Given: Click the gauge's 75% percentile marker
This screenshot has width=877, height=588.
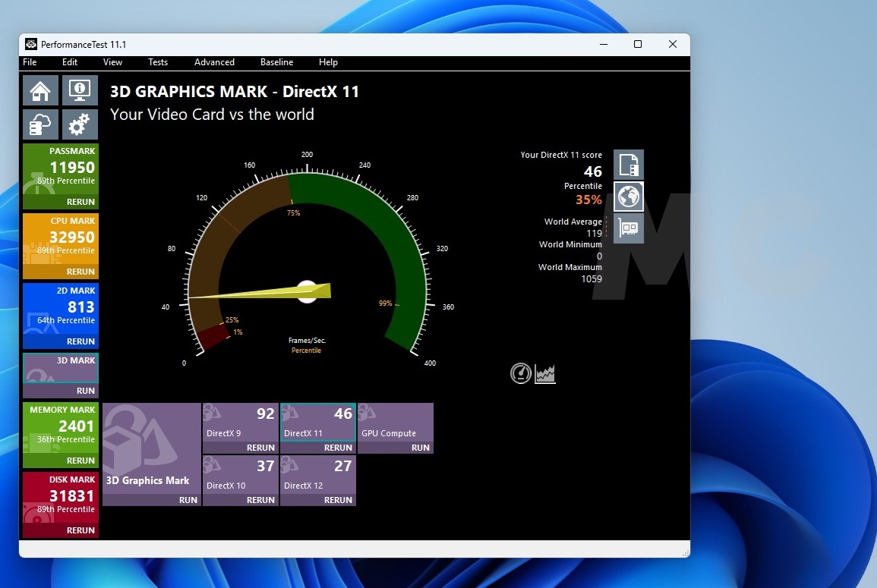Looking at the screenshot, I should pos(293,213).
